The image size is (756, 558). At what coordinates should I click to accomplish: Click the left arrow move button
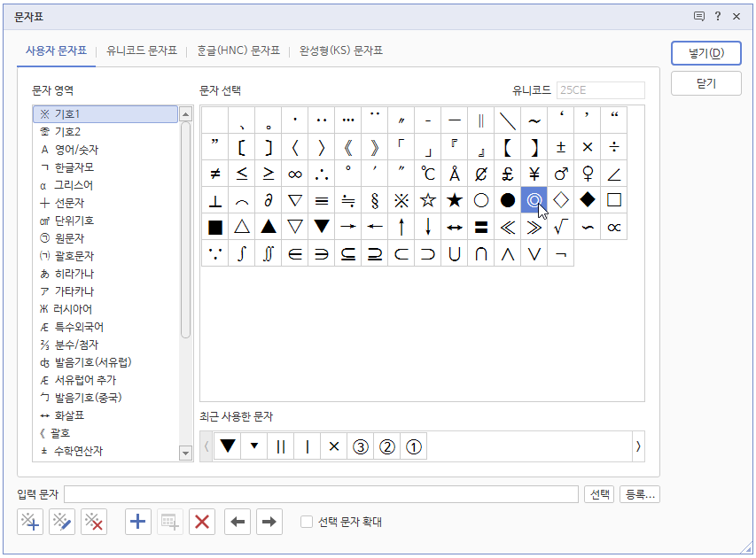[238, 522]
